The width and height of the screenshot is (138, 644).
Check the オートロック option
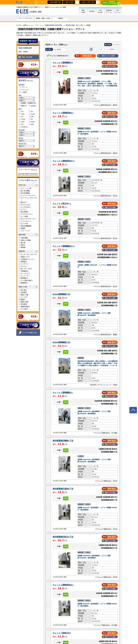pyautogui.click(x=20, y=273)
